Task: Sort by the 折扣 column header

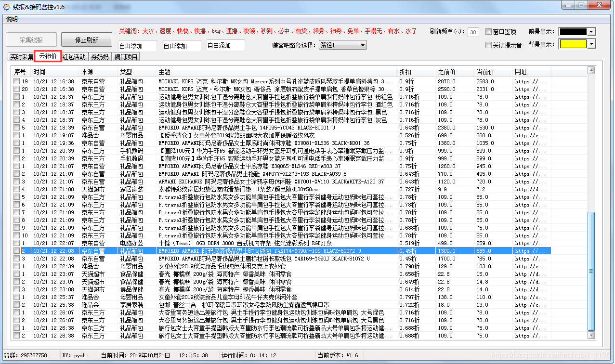Action: point(417,72)
